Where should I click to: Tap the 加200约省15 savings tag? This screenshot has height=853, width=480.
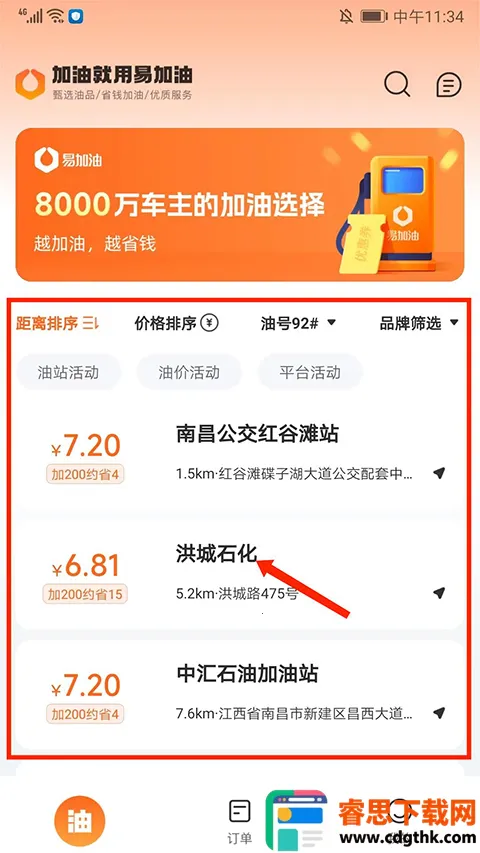coord(85,594)
